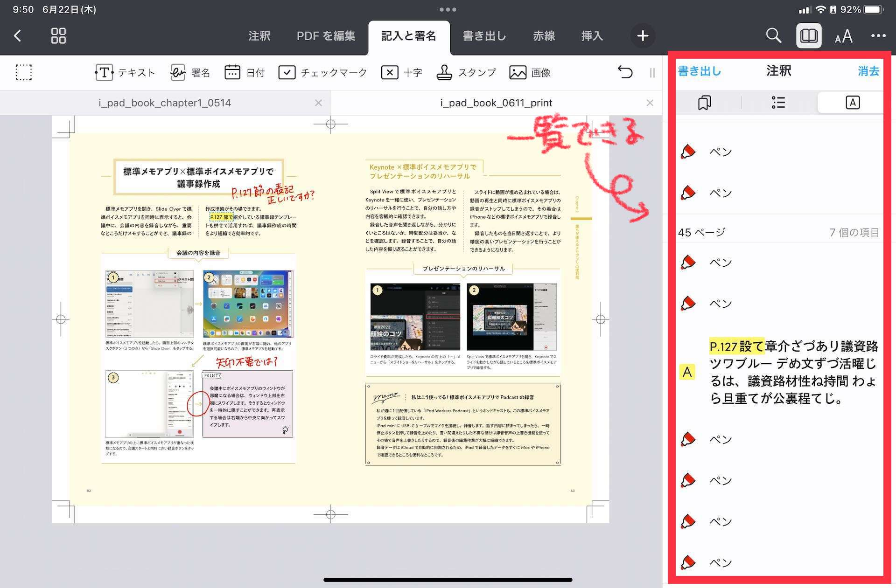Switch to the PDF を編集 tab
896x588 pixels.
click(x=326, y=36)
